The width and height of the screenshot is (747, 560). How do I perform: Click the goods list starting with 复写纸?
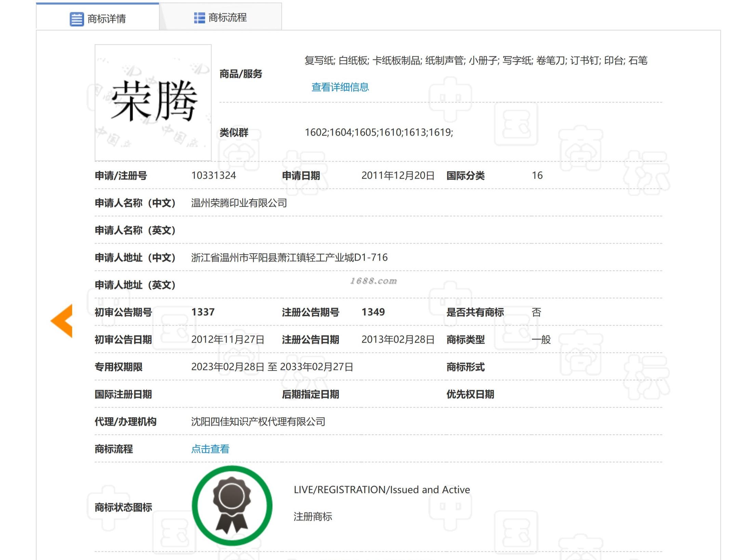pyautogui.click(x=476, y=60)
